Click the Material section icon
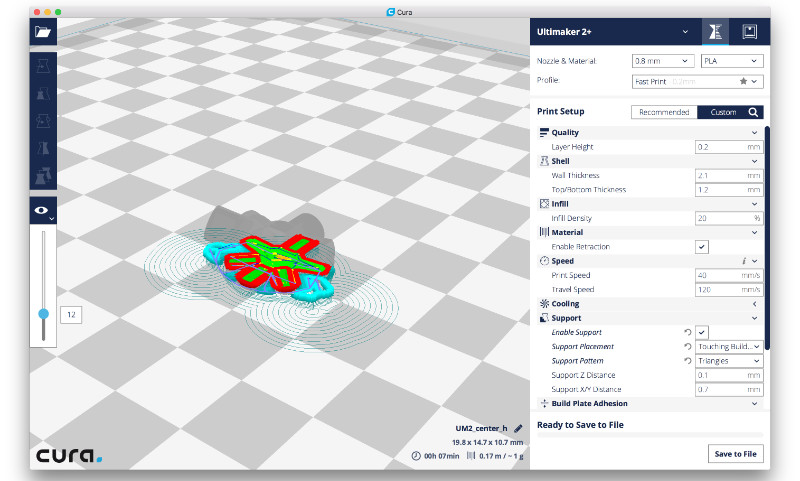 point(544,233)
